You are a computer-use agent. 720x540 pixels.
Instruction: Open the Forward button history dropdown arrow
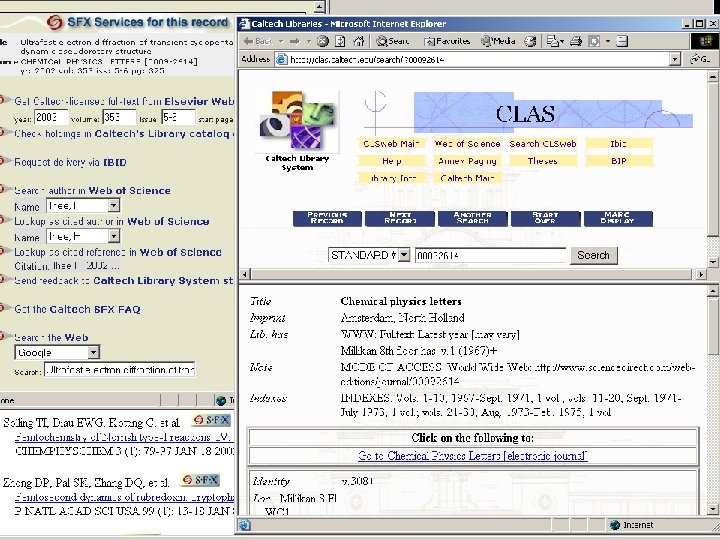tap(309, 41)
